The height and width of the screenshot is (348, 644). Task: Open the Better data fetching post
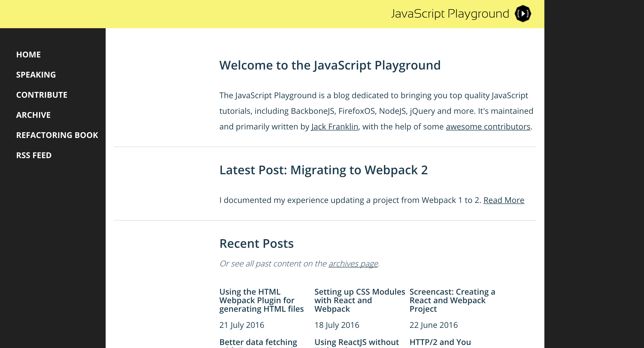point(258,342)
